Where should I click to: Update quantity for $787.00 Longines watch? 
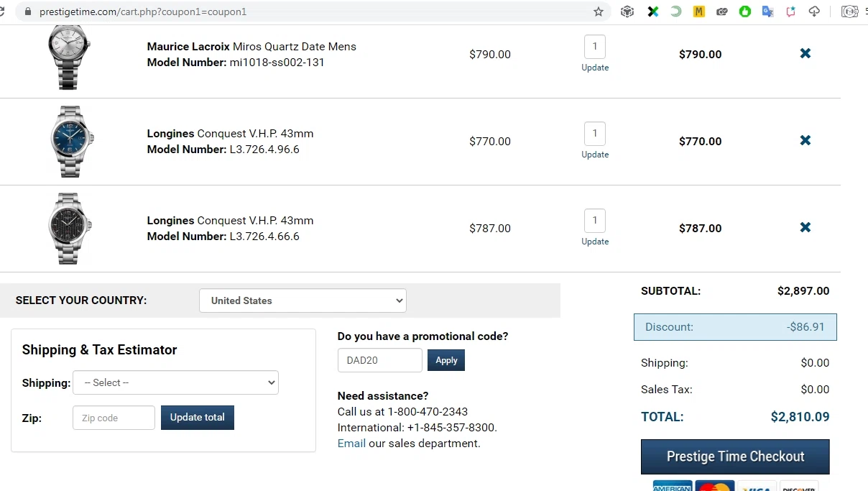click(595, 242)
